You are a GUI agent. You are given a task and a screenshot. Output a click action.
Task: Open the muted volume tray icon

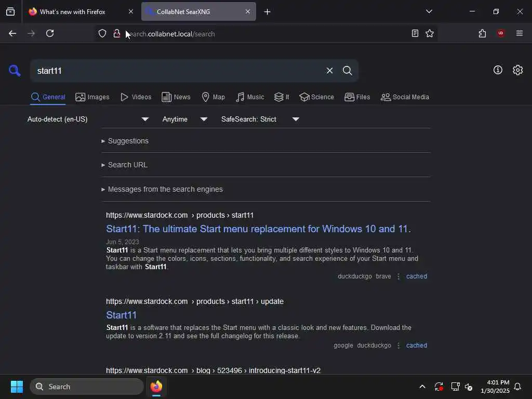tap(469, 387)
